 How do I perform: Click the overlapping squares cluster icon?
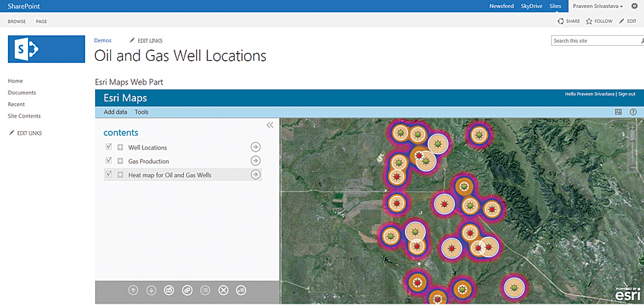coord(187,290)
